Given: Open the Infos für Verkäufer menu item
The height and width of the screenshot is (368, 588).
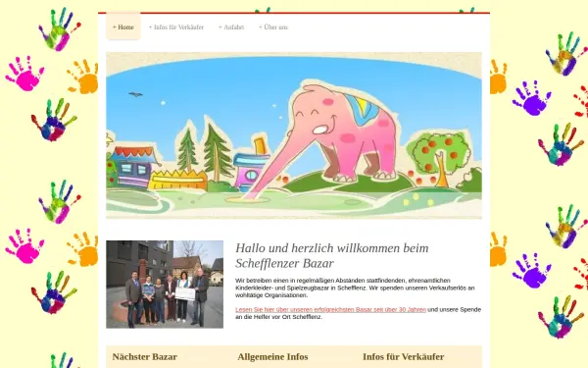Looking at the screenshot, I should point(176,27).
